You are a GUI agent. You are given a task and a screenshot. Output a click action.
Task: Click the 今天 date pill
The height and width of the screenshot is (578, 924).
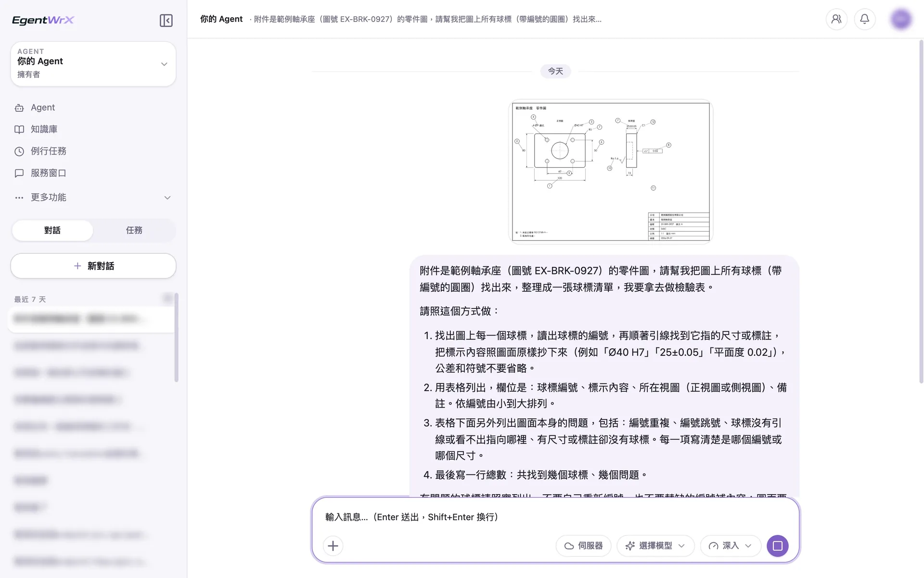[x=555, y=71]
